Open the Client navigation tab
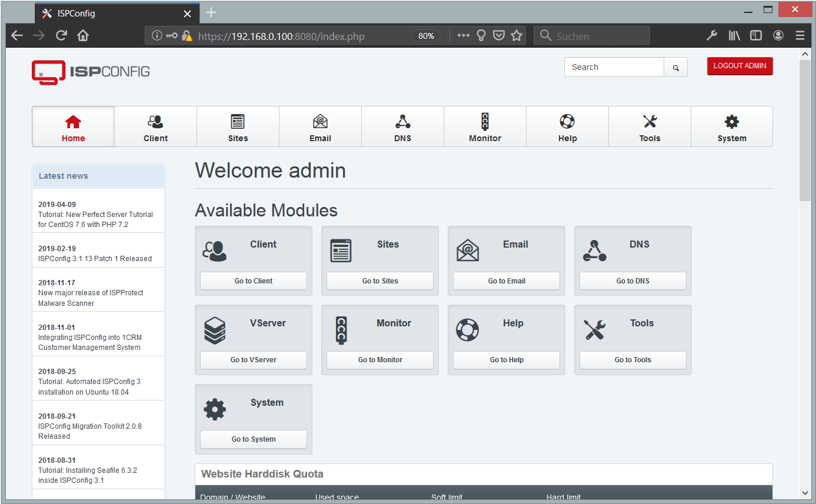Image resolution: width=816 pixels, height=504 pixels. pos(155,126)
